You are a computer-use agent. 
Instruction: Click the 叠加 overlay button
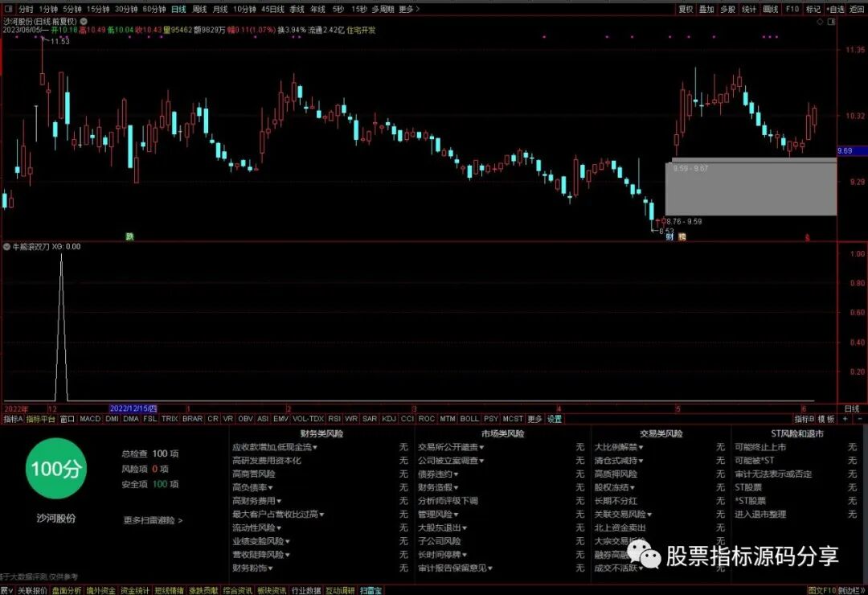point(706,9)
